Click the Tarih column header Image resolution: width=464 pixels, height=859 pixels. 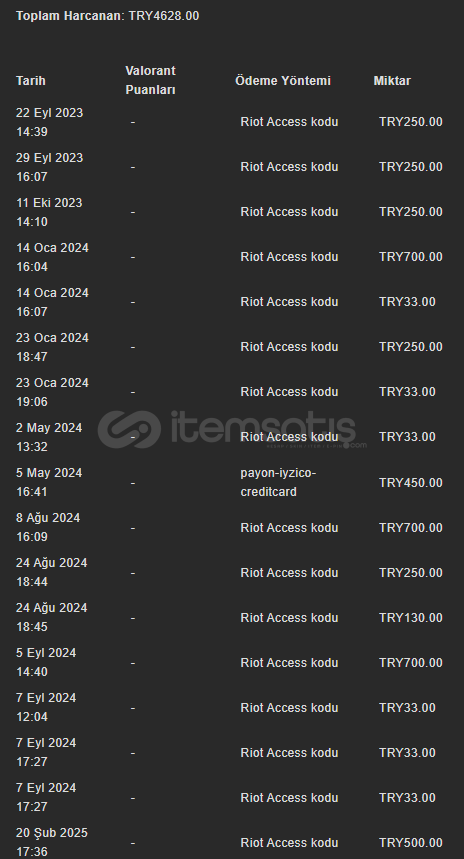(x=31, y=81)
